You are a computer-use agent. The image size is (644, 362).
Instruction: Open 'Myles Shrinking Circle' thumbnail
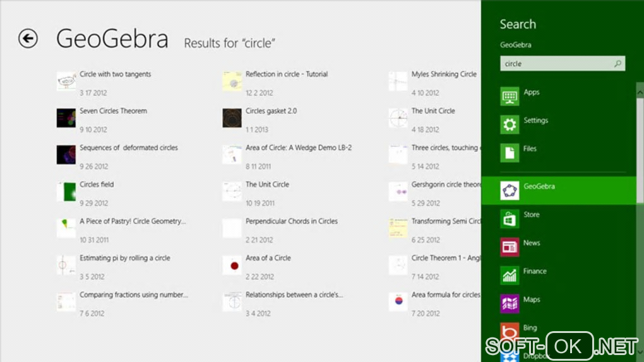(398, 81)
